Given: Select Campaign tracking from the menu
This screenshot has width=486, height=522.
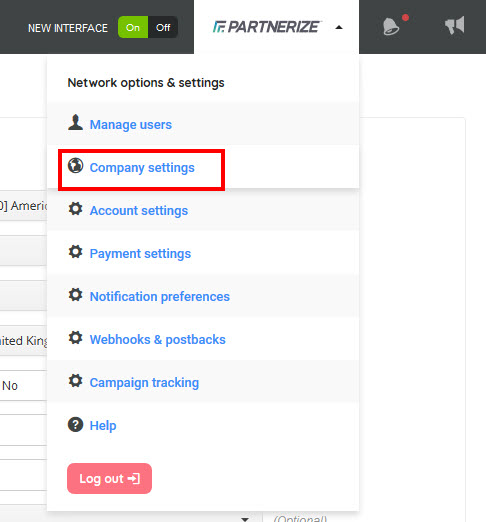Looking at the screenshot, I should point(144,383).
